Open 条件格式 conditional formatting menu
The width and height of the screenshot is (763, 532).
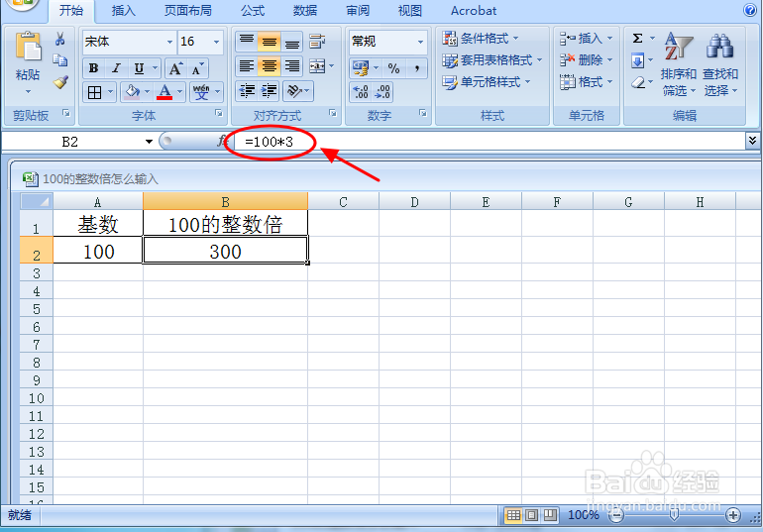481,38
